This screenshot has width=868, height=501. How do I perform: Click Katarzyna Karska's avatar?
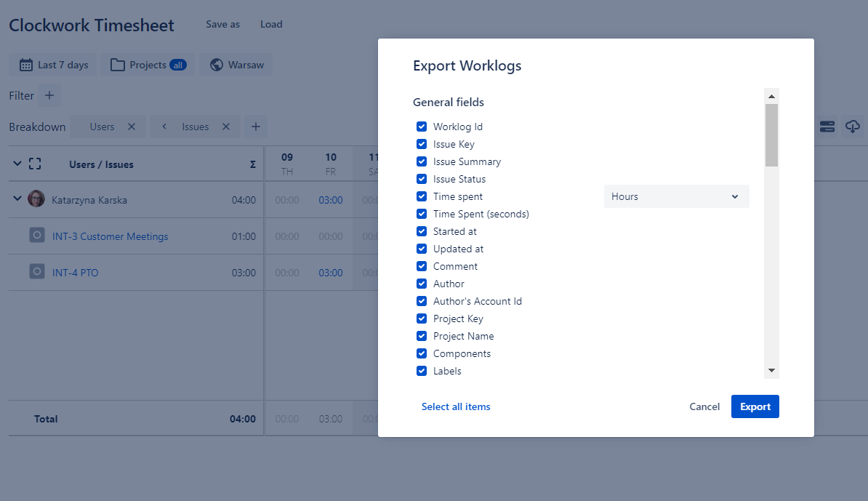(x=36, y=199)
